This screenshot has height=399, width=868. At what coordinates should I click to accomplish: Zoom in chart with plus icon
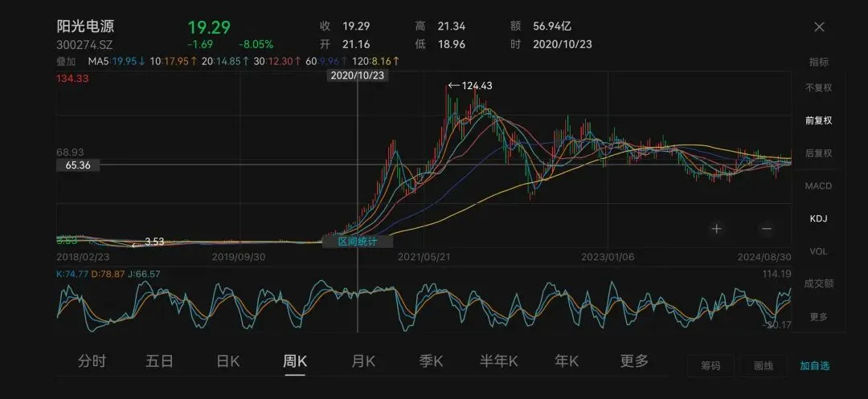click(x=716, y=228)
